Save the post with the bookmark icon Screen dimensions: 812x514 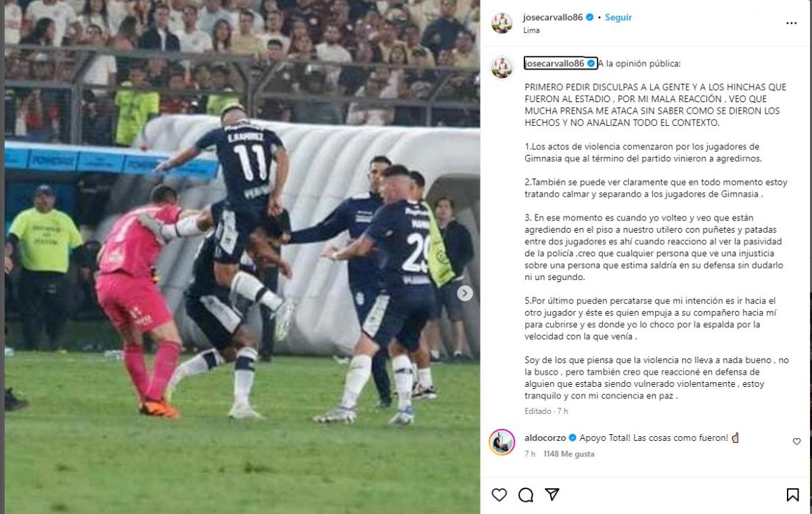pyautogui.click(x=792, y=495)
